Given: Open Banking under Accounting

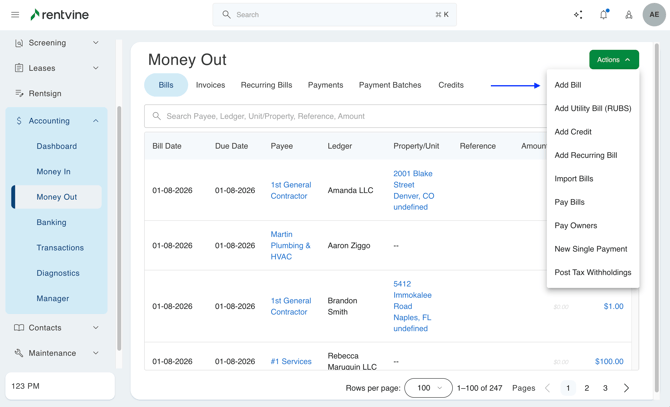Looking at the screenshot, I should point(52,222).
